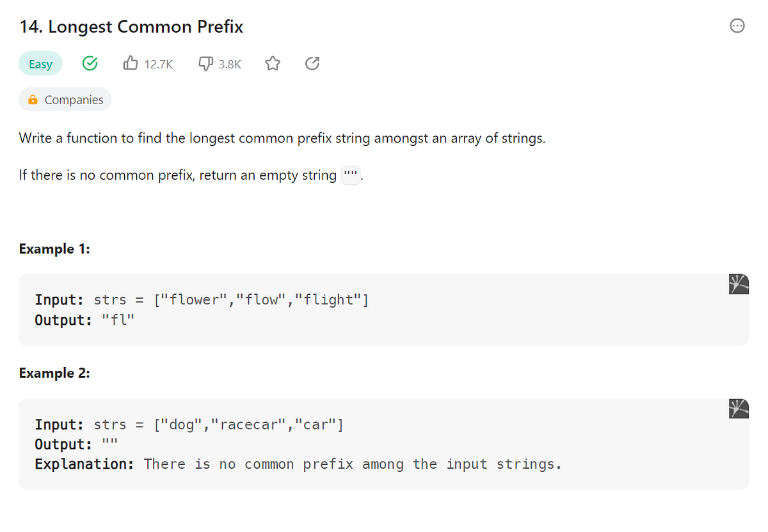Viewport: 768px width, 532px height.
Task: Click the ellipsis icon at the top right
Action: 737,26
